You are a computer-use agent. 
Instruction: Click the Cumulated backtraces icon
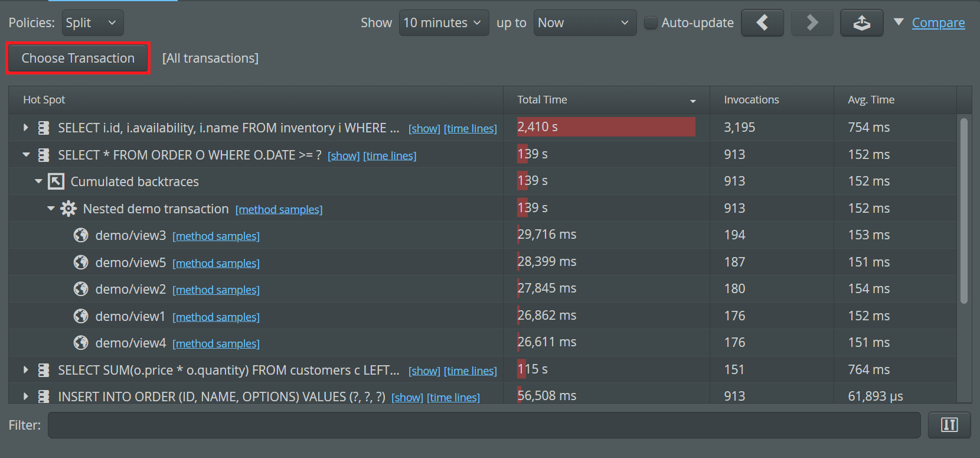[x=56, y=181]
